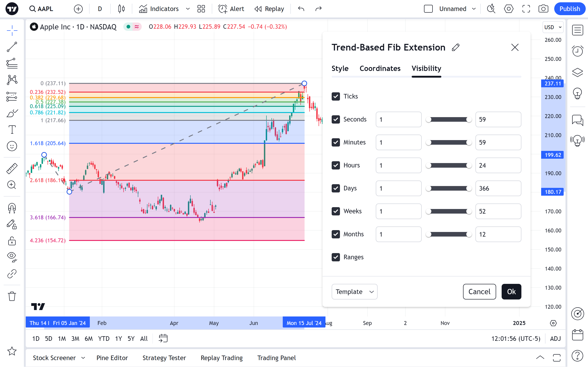This screenshot has width=588, height=367.
Task: Click the trash remove drawings icon
Action: [12, 296]
